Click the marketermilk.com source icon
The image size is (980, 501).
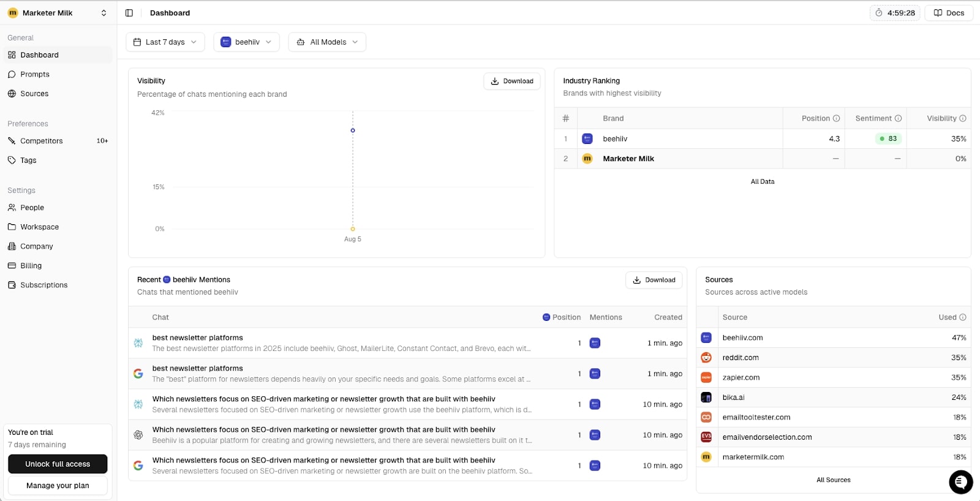[706, 457]
